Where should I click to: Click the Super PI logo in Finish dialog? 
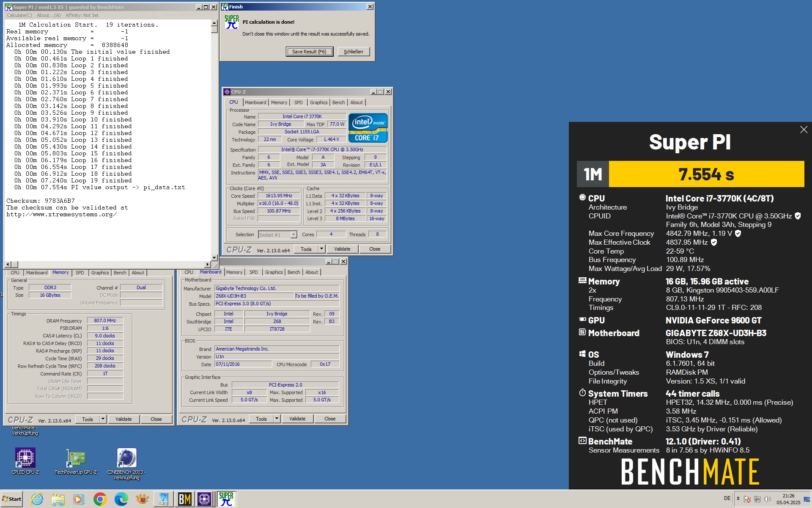coord(231,22)
